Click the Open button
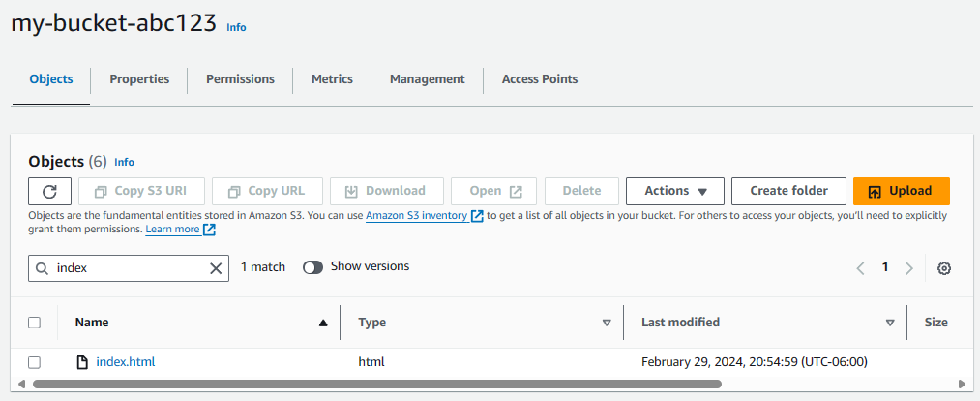980x401 pixels. (x=493, y=191)
